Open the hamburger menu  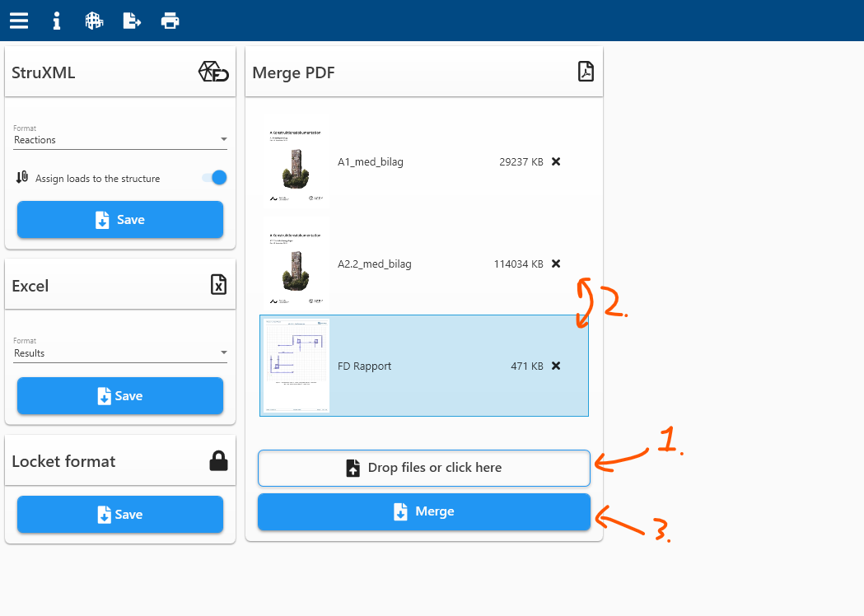pos(19,21)
